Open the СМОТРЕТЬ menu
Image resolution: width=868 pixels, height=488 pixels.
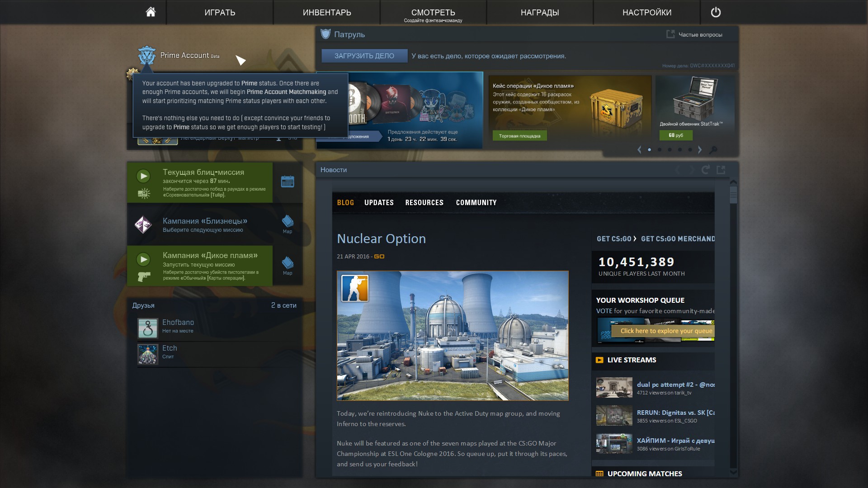click(x=433, y=12)
